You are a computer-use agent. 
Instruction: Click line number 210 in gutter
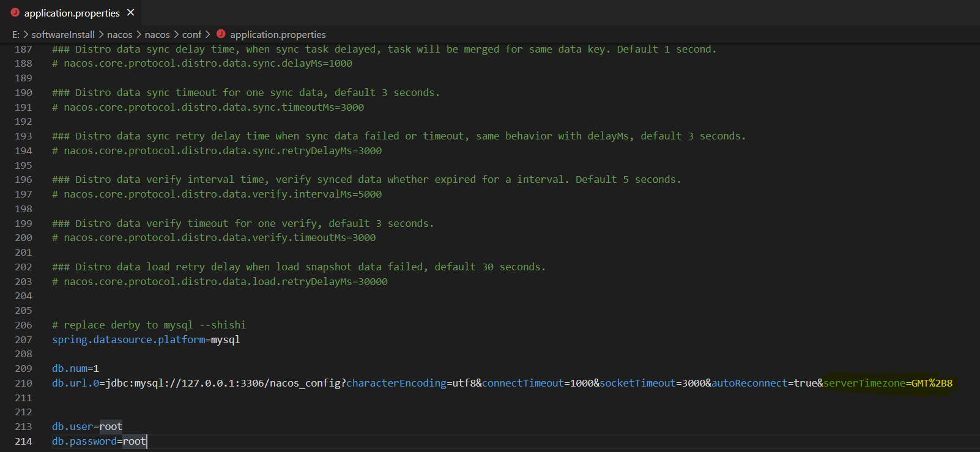23,383
